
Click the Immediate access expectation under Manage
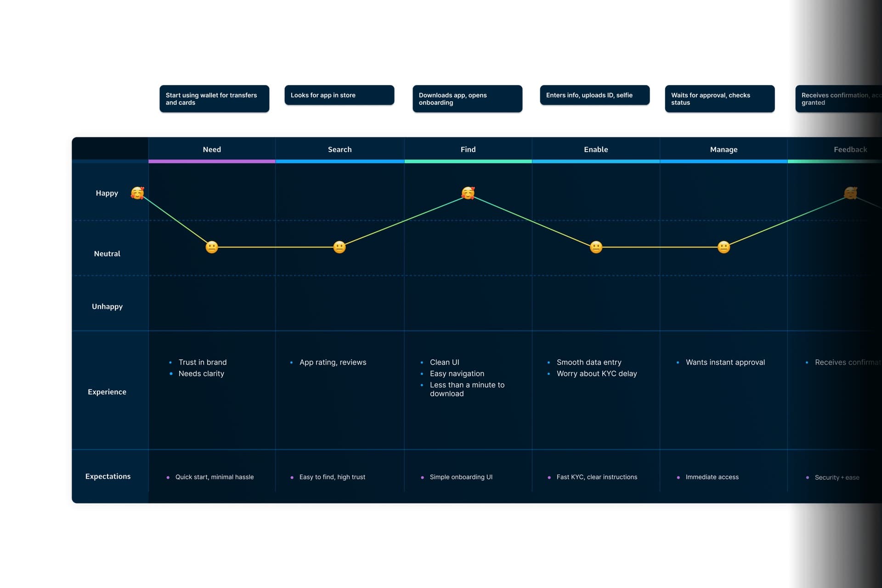coord(712,477)
